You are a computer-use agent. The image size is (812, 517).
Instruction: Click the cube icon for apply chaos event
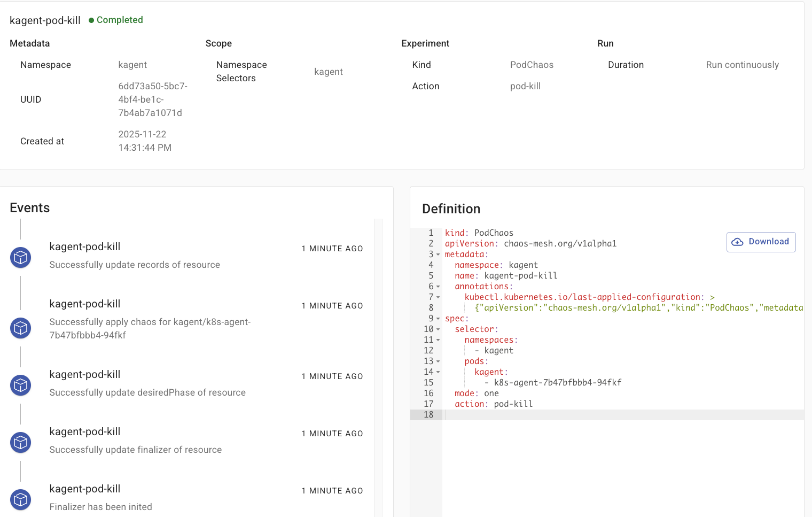[21, 328]
